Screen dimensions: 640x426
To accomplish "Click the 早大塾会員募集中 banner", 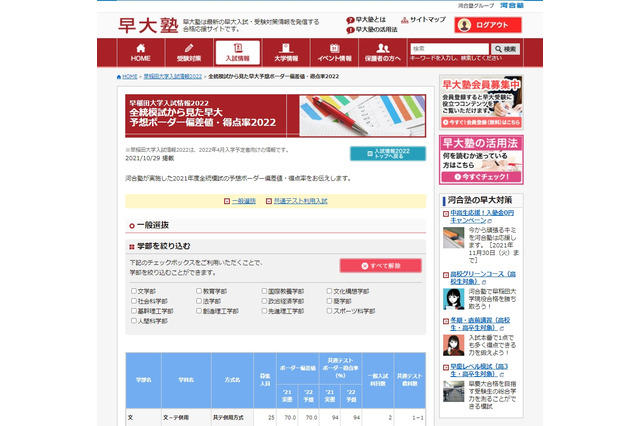I will tap(481, 102).
